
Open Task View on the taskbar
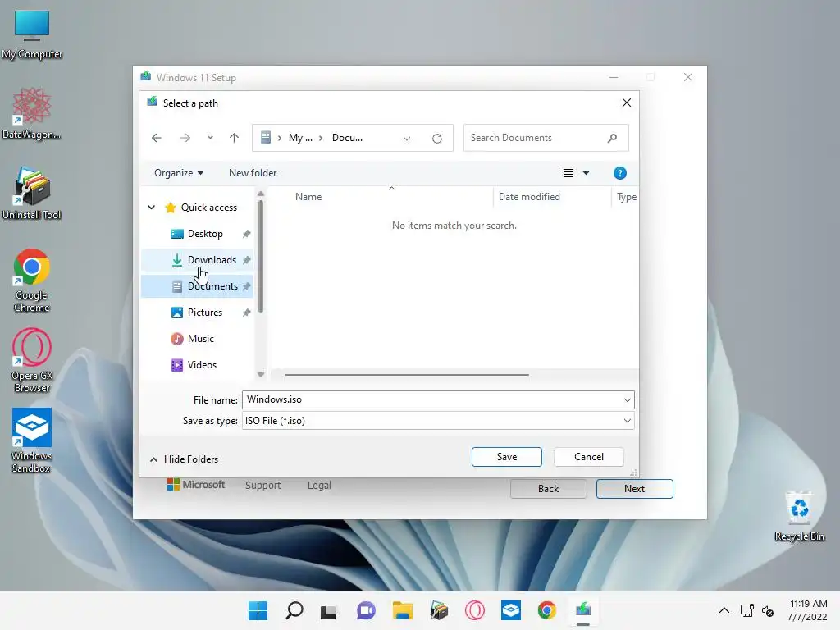(x=329, y=610)
